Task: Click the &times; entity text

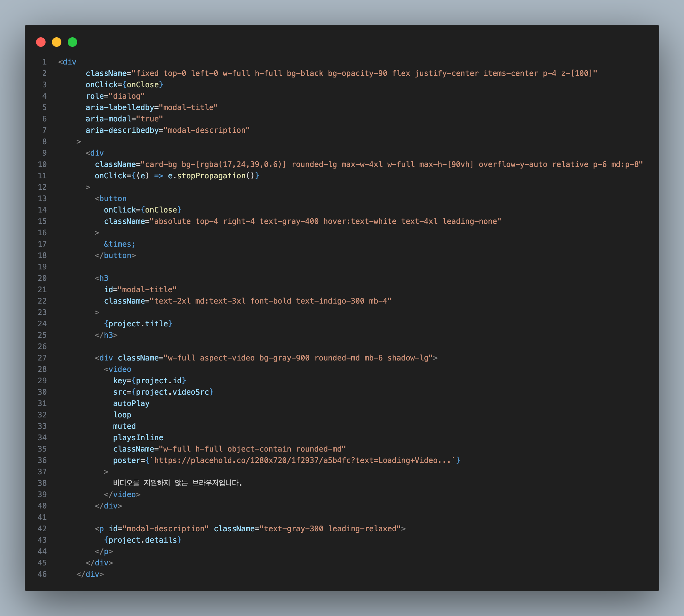Action: (x=120, y=244)
